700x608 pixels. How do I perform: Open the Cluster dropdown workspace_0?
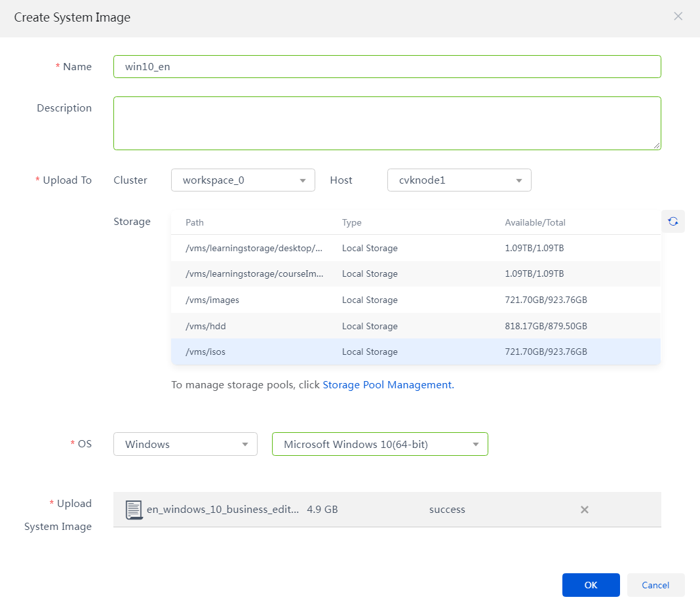coord(243,180)
